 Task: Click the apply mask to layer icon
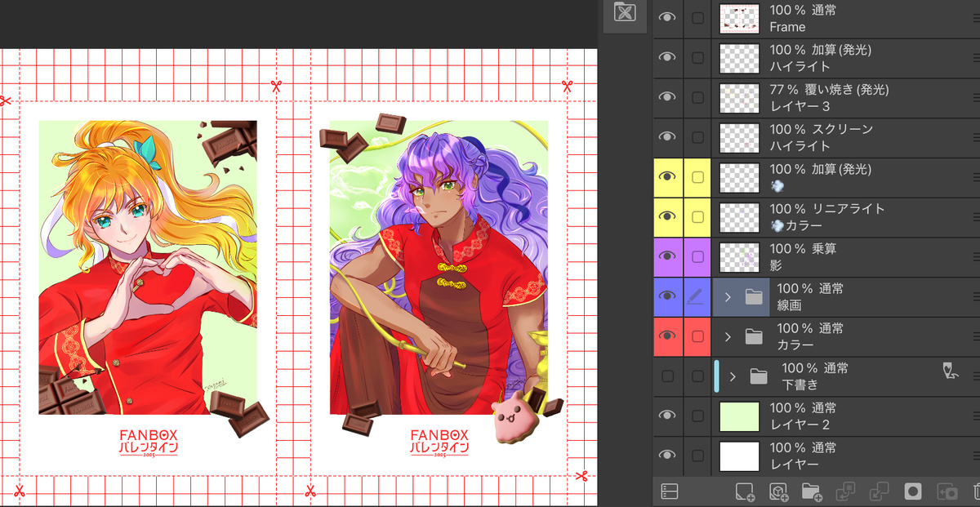click(x=947, y=491)
